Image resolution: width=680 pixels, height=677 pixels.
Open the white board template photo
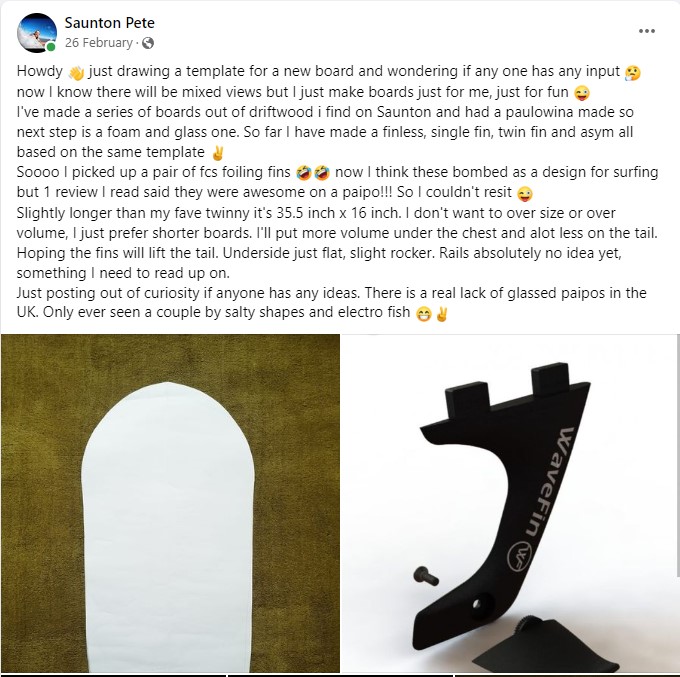tap(170, 503)
